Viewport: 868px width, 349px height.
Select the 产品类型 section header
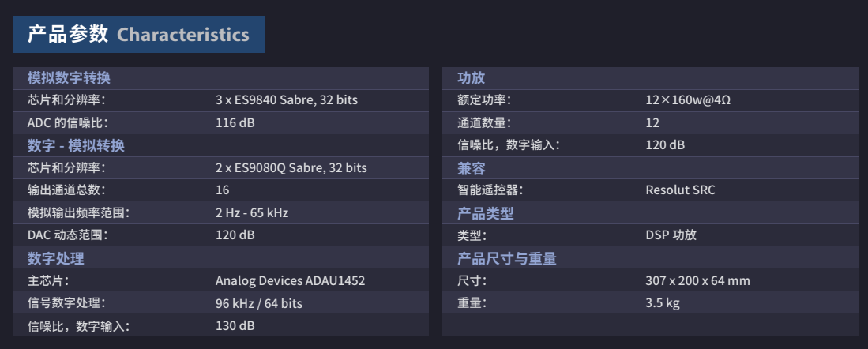(x=486, y=213)
